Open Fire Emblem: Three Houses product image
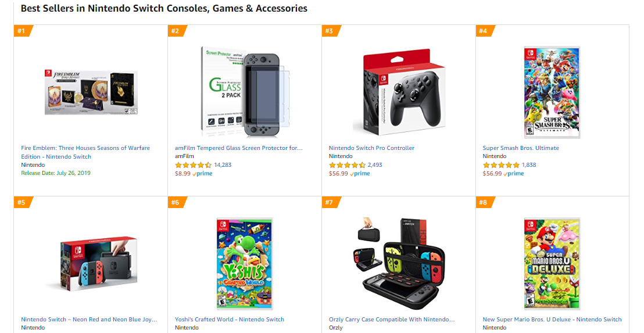The image size is (644, 333). [x=91, y=92]
